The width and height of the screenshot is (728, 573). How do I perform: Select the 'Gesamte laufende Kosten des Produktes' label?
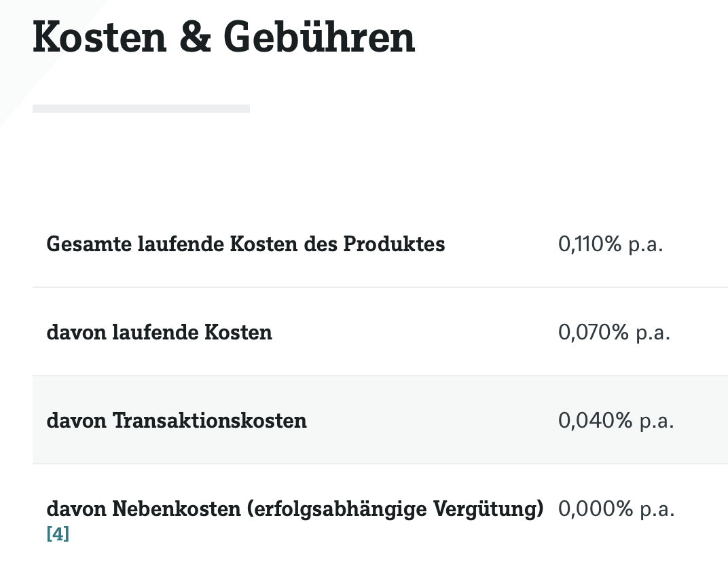[245, 244]
